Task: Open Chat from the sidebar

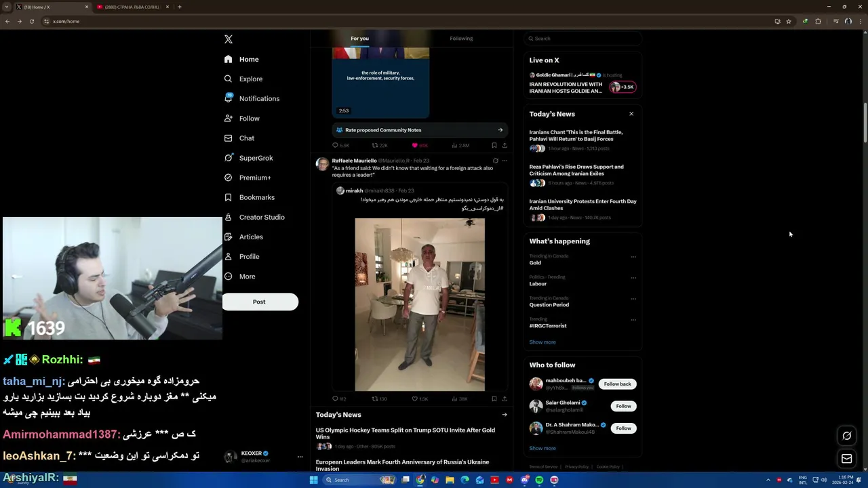Action: pyautogui.click(x=239, y=138)
